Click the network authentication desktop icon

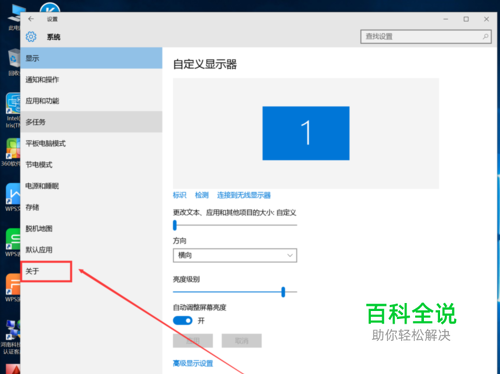pos(11,337)
